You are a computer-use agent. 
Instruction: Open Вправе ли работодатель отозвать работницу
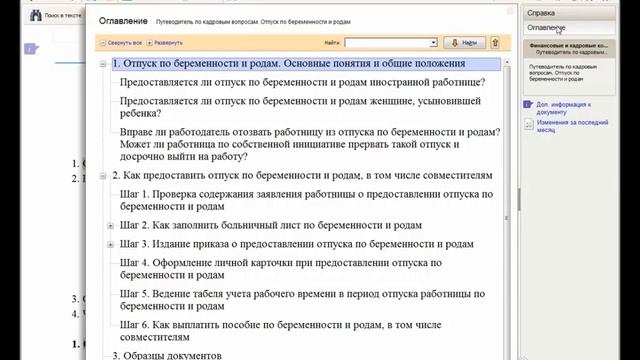pos(310,144)
